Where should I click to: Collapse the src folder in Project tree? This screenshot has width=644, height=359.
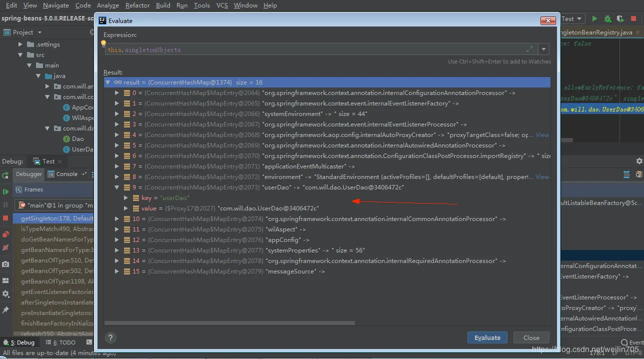[20, 55]
